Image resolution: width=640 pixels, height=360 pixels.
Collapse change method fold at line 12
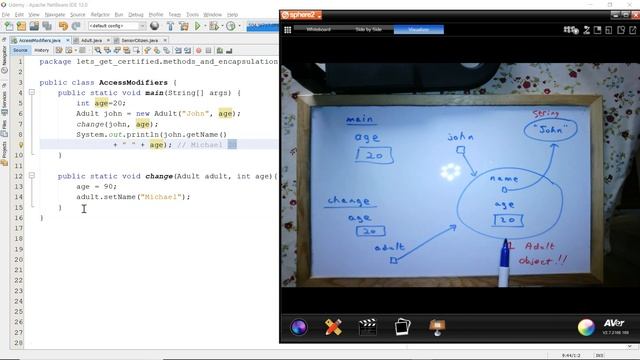[x=32, y=176]
